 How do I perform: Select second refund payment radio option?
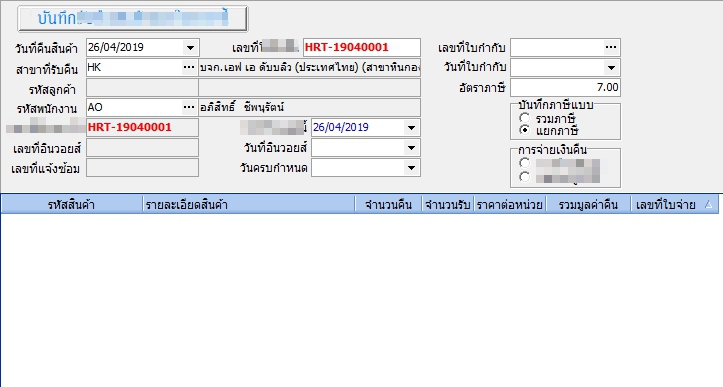[524, 177]
